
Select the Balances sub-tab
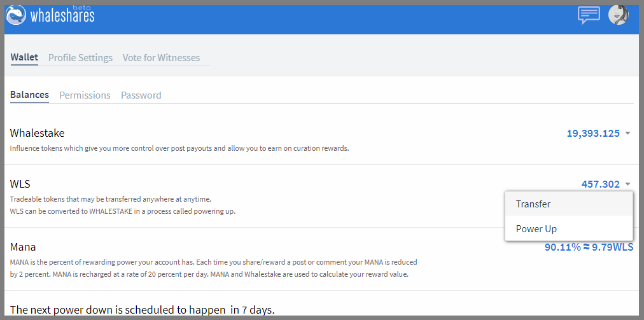(x=29, y=95)
